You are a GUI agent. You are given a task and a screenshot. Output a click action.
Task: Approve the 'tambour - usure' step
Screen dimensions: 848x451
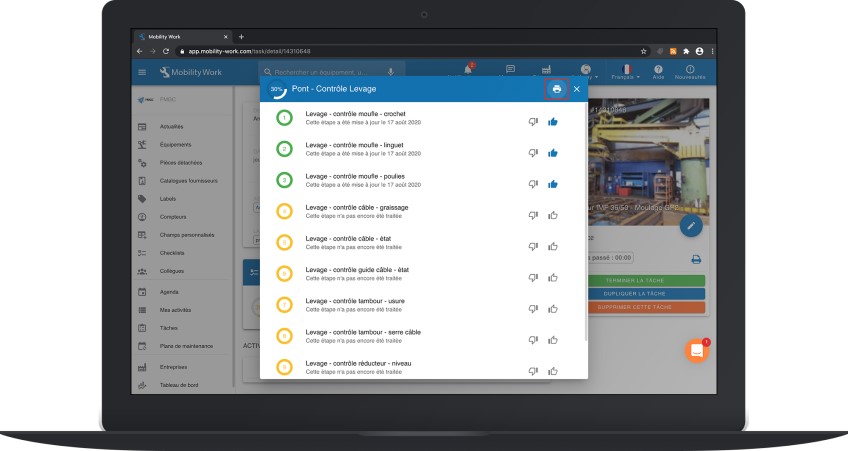click(553, 309)
